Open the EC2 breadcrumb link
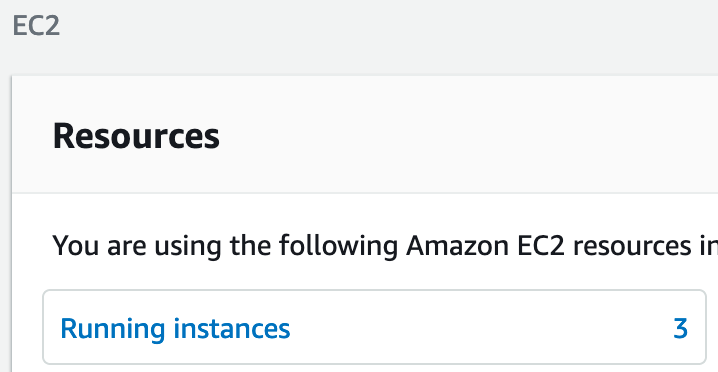The image size is (718, 372). (36, 26)
